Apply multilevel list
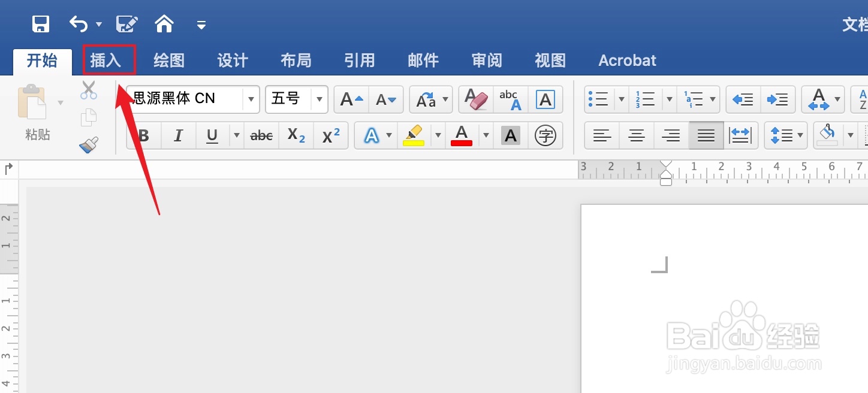This screenshot has width=868, height=393. point(693,99)
